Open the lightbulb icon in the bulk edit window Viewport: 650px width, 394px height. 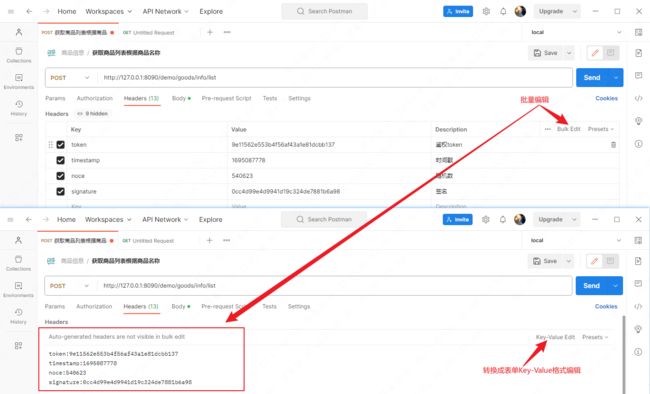pyautogui.click(x=638, y=329)
